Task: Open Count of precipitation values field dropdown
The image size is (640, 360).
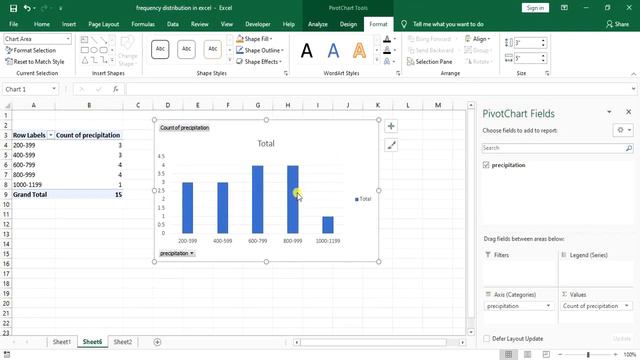Action: point(627,306)
